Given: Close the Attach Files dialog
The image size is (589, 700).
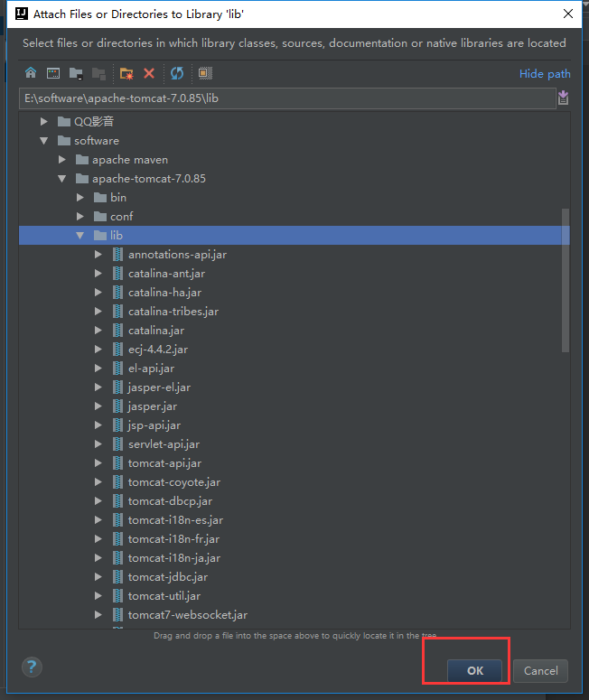Looking at the screenshot, I should [x=568, y=14].
